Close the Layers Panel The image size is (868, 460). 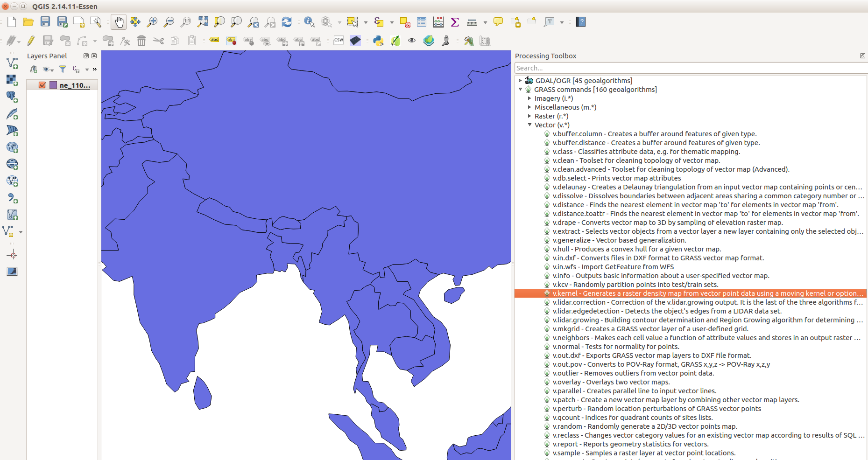[94, 56]
